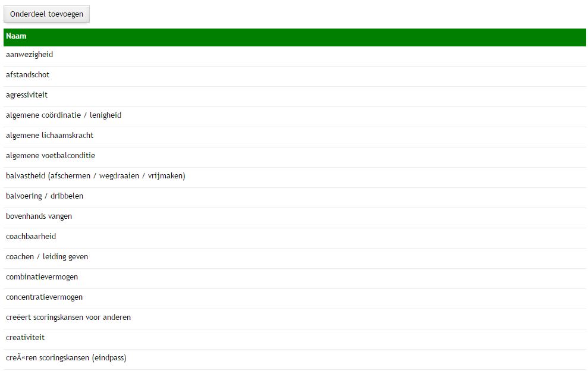Click the Naam column header
Image resolution: width=588 pixels, height=374 pixels.
click(16, 36)
